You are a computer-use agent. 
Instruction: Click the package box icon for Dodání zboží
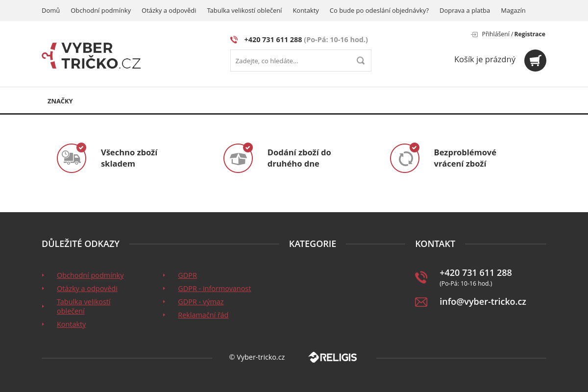238,158
